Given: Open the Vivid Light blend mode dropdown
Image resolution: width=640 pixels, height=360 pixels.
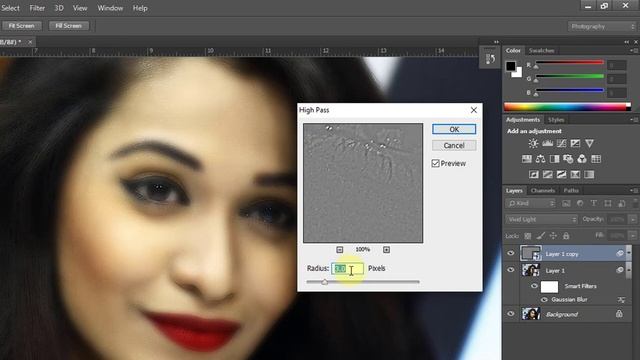Looking at the screenshot, I should 541,220.
